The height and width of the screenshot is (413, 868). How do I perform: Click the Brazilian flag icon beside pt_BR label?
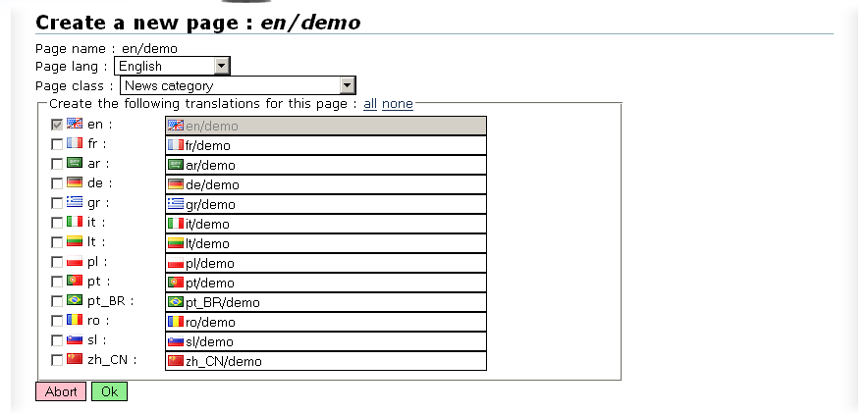[75, 300]
